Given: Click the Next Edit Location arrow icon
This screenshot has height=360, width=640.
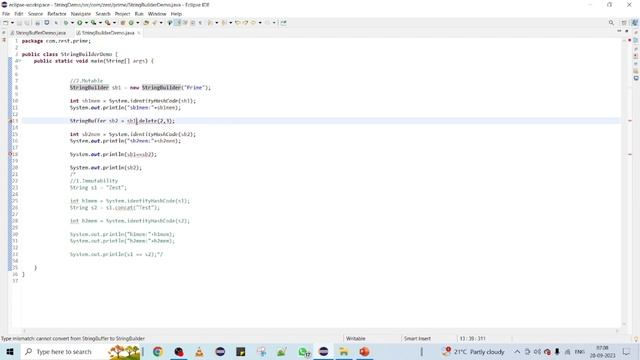Looking at the screenshot, I should pyautogui.click(x=245, y=23).
